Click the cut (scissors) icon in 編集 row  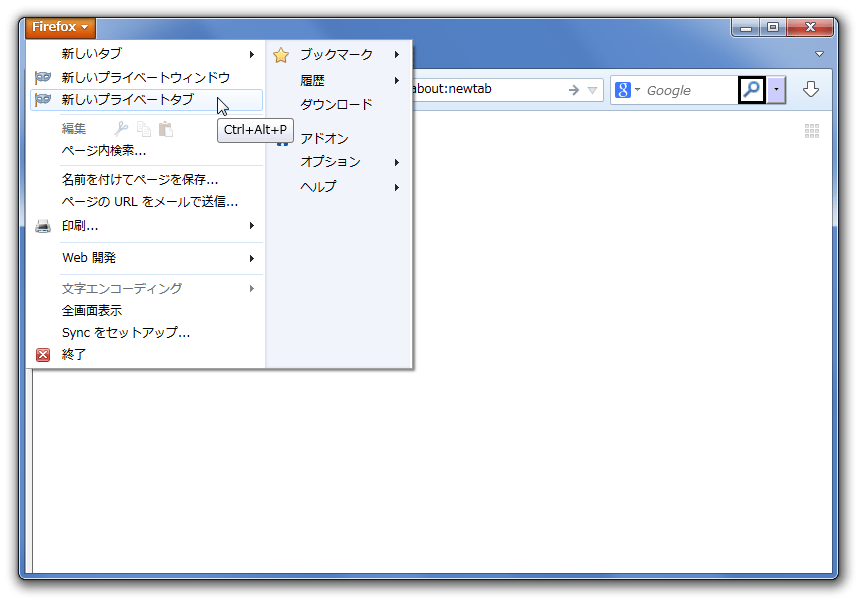coord(121,129)
